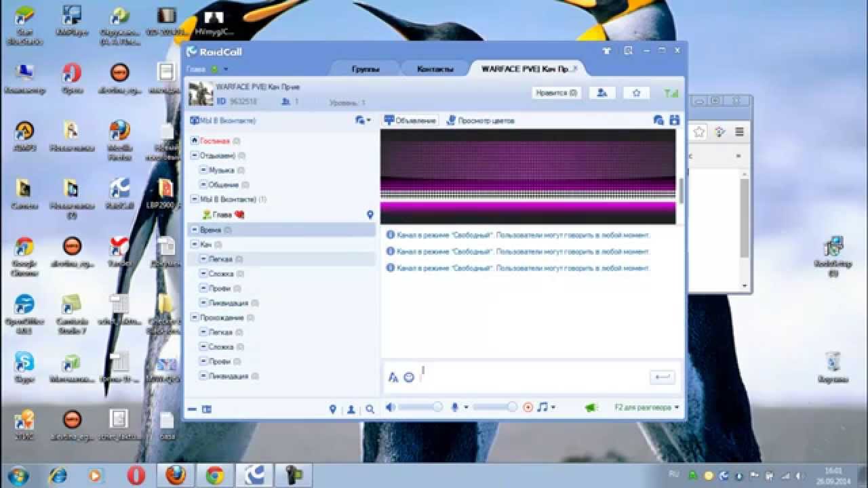This screenshot has height=488, width=868.
Task: Click the save chat floppy icon
Action: pyautogui.click(x=674, y=120)
